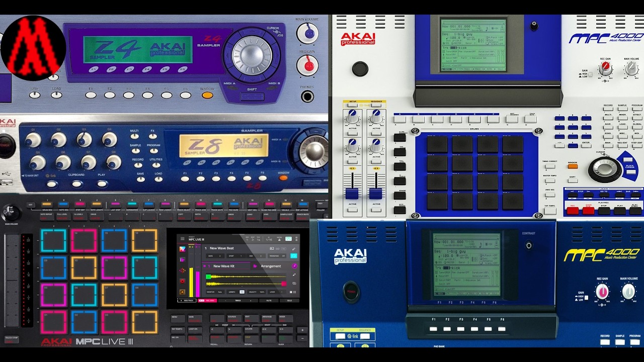Click the TAP TEMPO button on MPC Live III
The width and height of the screenshot is (644, 362).
tap(178, 330)
